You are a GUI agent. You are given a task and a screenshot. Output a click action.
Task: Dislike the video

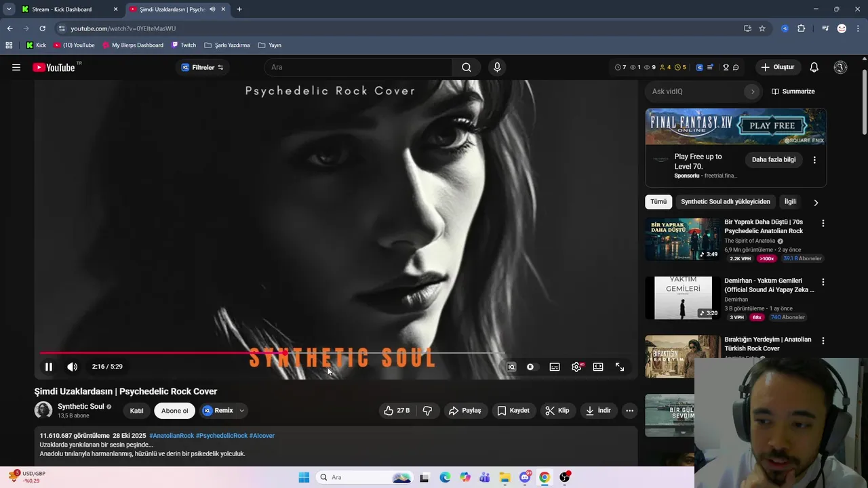(x=427, y=410)
